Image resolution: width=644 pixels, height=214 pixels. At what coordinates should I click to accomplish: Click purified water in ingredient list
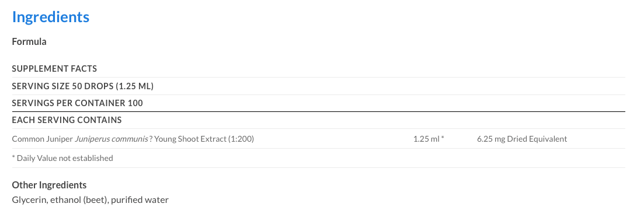pyautogui.click(x=140, y=200)
